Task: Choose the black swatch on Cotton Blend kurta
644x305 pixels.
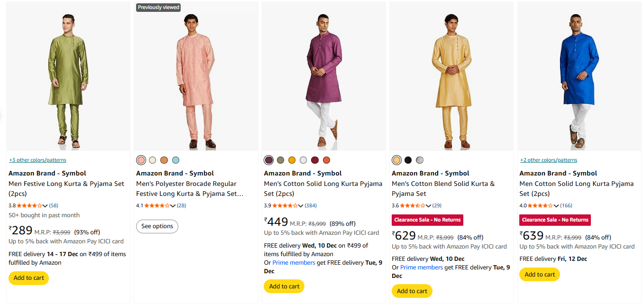Action: click(x=408, y=160)
